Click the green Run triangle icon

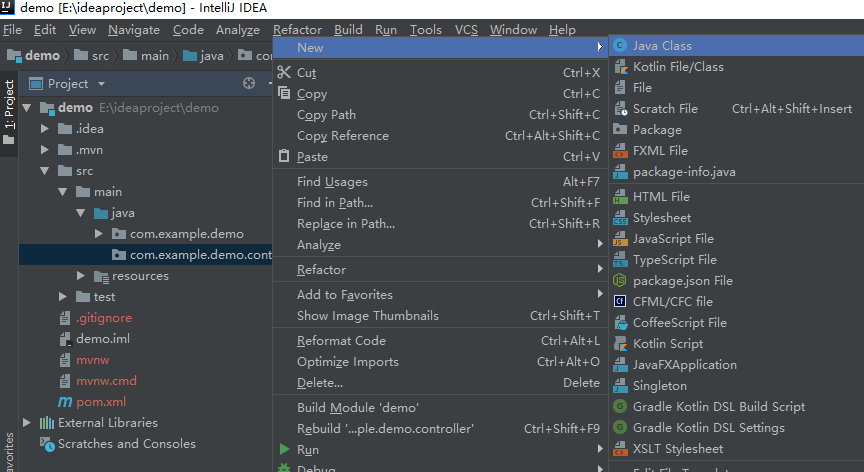(x=284, y=449)
